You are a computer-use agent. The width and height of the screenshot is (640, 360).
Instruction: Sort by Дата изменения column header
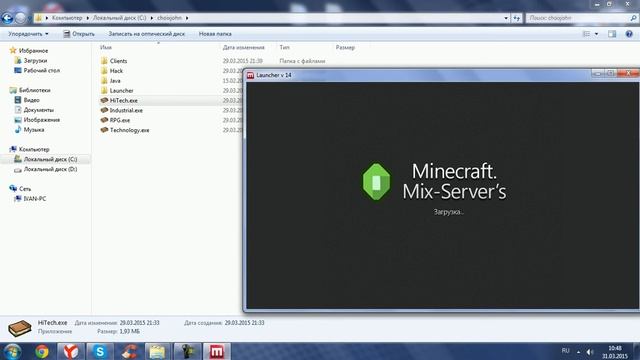244,48
